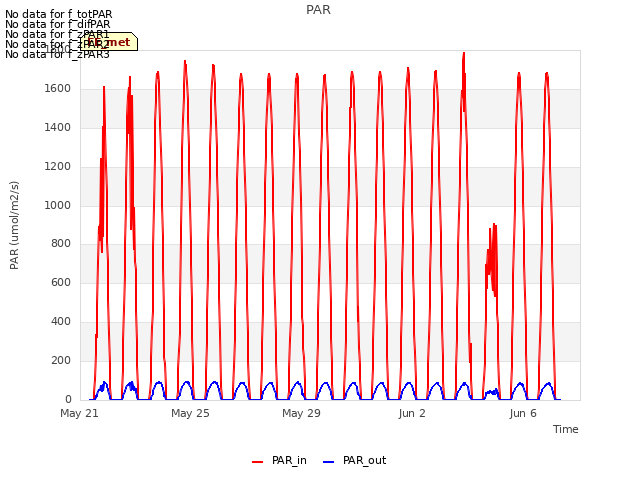Click the 'No data for f_difPAR' message
The image size is (640, 480).
[58, 24]
